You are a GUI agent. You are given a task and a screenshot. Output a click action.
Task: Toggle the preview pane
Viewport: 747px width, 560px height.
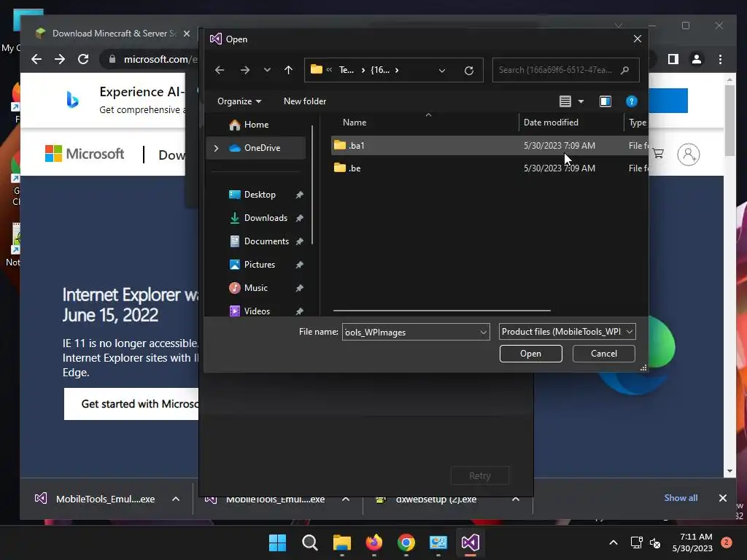click(x=605, y=101)
